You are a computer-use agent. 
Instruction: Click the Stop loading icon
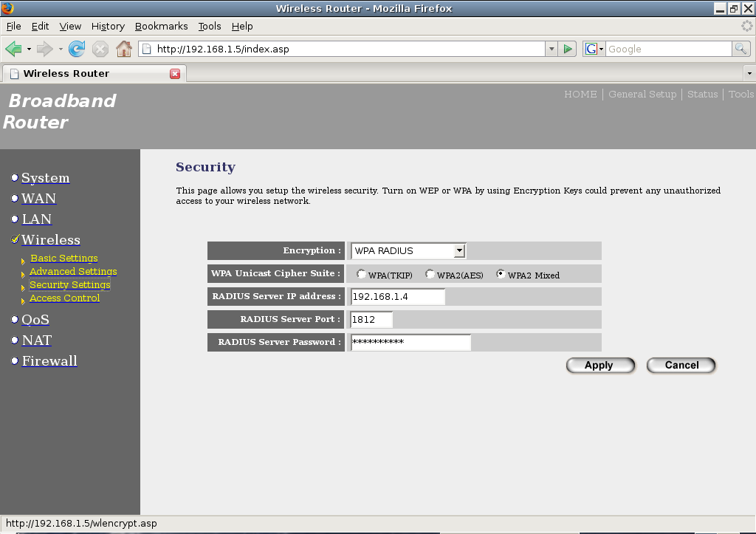(x=100, y=49)
